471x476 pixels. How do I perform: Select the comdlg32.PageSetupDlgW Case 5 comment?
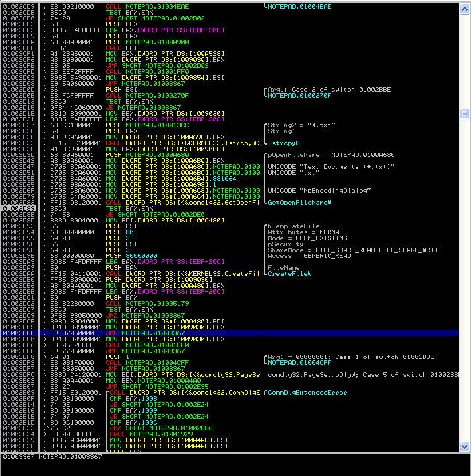[363, 374]
